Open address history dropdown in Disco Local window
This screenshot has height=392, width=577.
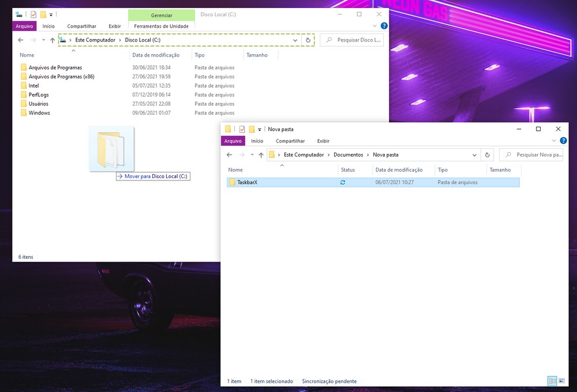[295, 40]
